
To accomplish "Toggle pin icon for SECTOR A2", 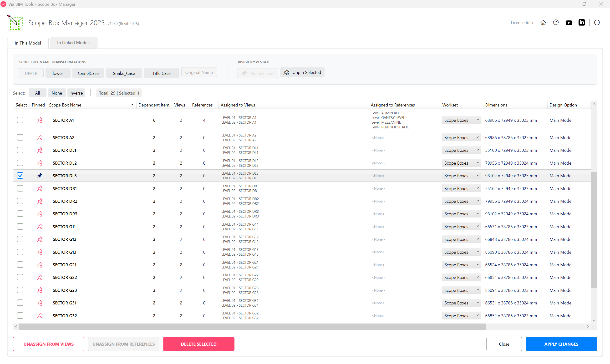I will pyautogui.click(x=40, y=138).
